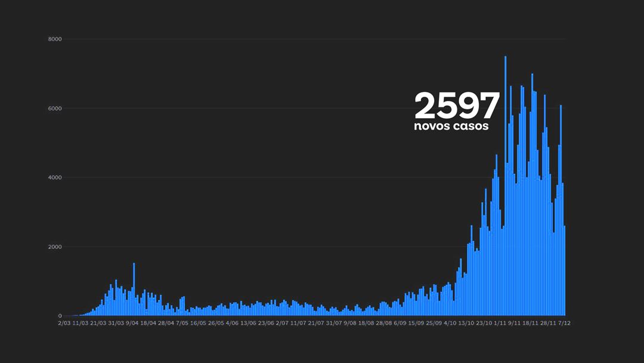Click the 31/07 date label
Image resolution: width=644 pixels, height=363 pixels.
coord(334,323)
